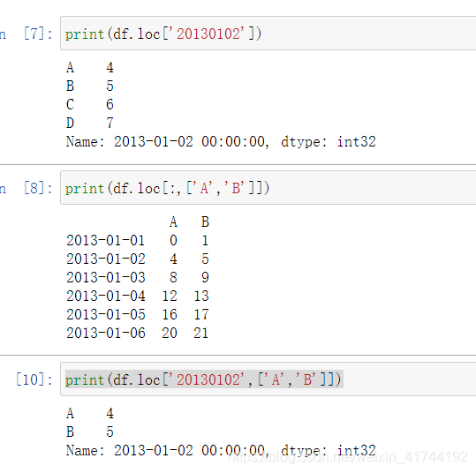Click the 2013-01-01 row index in the table
This screenshot has height=473, width=476.
click(x=106, y=241)
